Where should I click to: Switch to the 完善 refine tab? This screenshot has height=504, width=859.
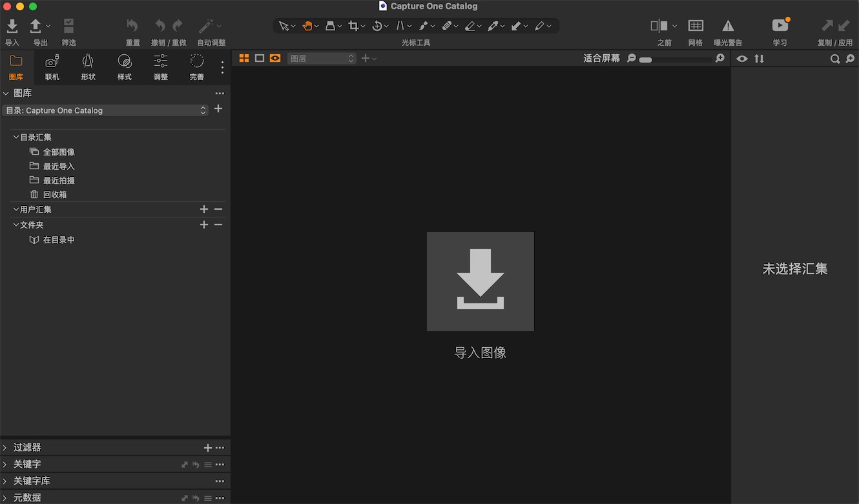[197, 67]
